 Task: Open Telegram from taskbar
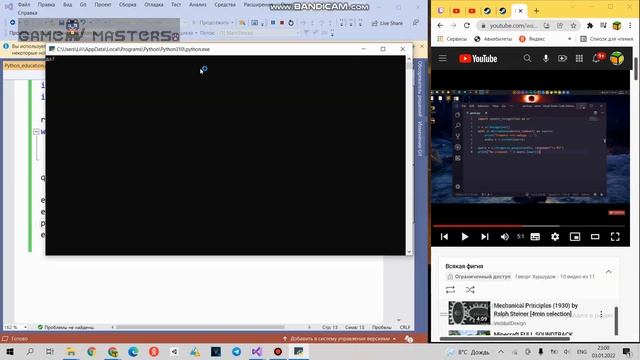click(236, 352)
